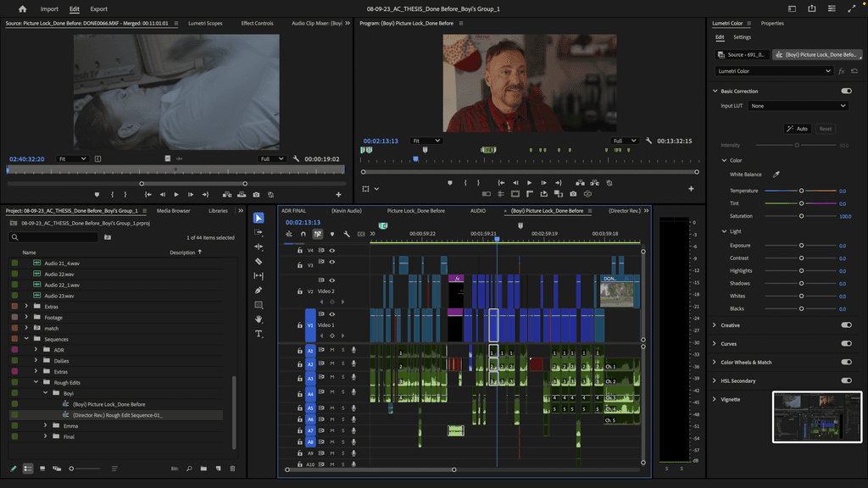Screen dimensions: 868x488
Task: Click the timeline timecode 00:02:13:13
Action: (x=303, y=223)
